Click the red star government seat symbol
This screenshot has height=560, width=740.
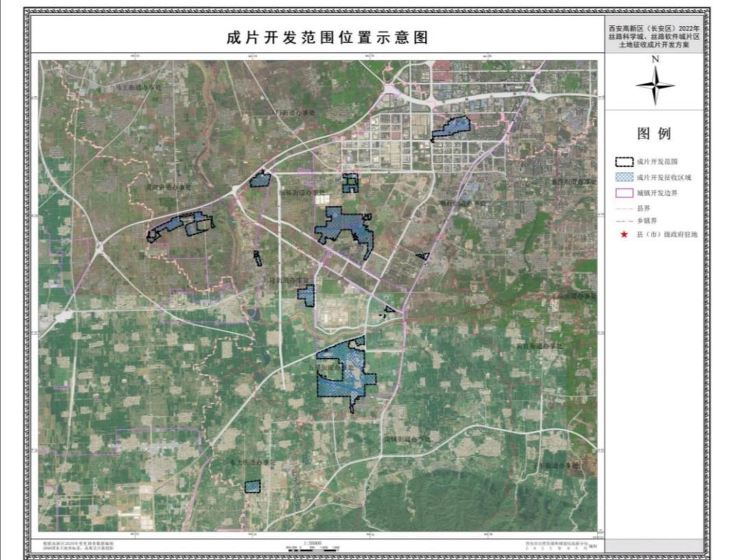624,234
